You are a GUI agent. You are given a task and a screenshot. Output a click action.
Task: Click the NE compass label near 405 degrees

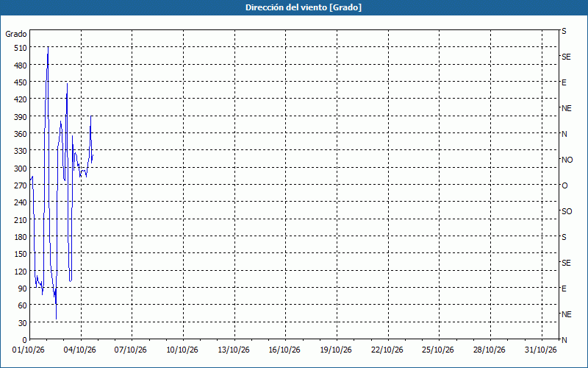tap(567, 108)
